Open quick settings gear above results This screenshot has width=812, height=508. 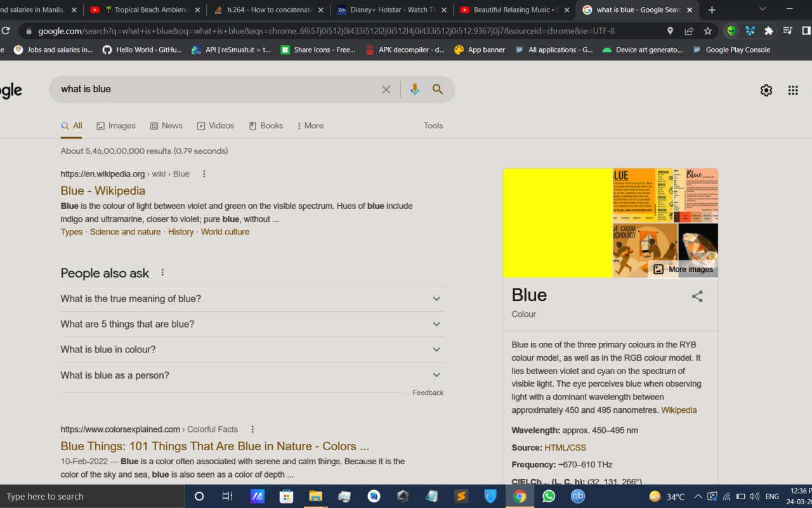(x=766, y=90)
